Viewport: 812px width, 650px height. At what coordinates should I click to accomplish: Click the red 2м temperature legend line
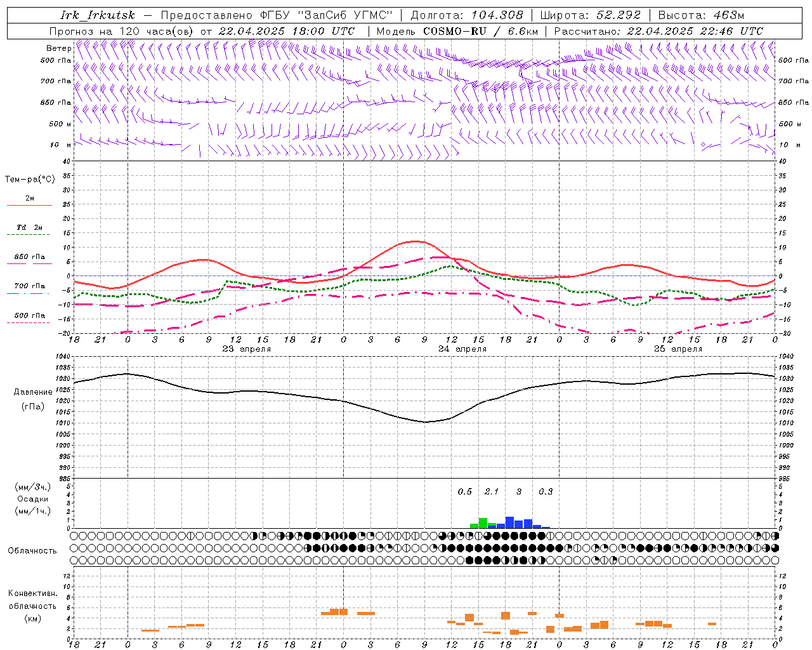[29, 204]
